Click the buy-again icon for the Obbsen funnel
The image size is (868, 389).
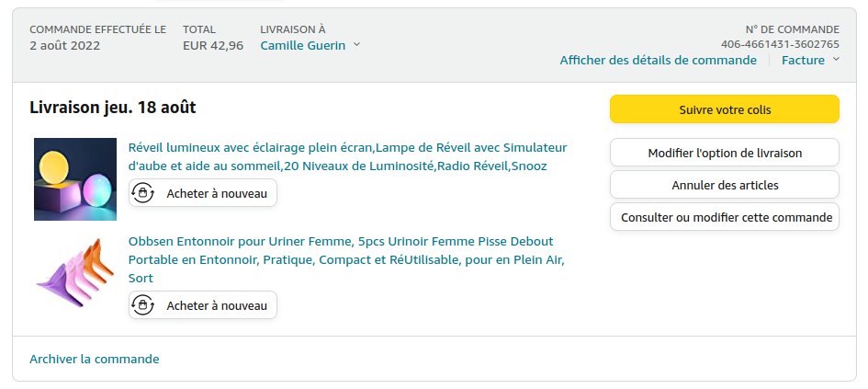[x=143, y=305]
